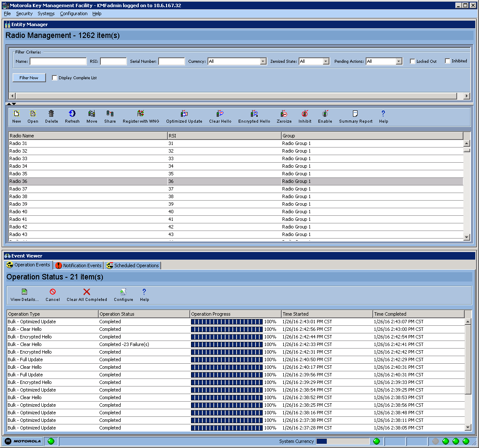479x448 pixels.
Task: Send an Encrypted Hello
Action: point(254,117)
